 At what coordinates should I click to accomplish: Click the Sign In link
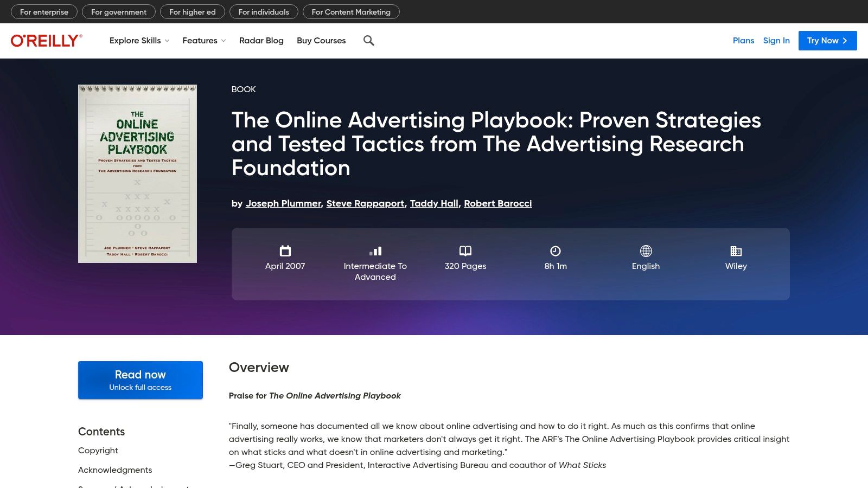tap(776, 41)
